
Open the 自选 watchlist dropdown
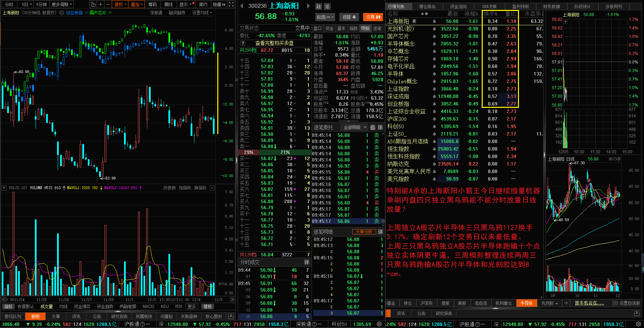point(325,17)
